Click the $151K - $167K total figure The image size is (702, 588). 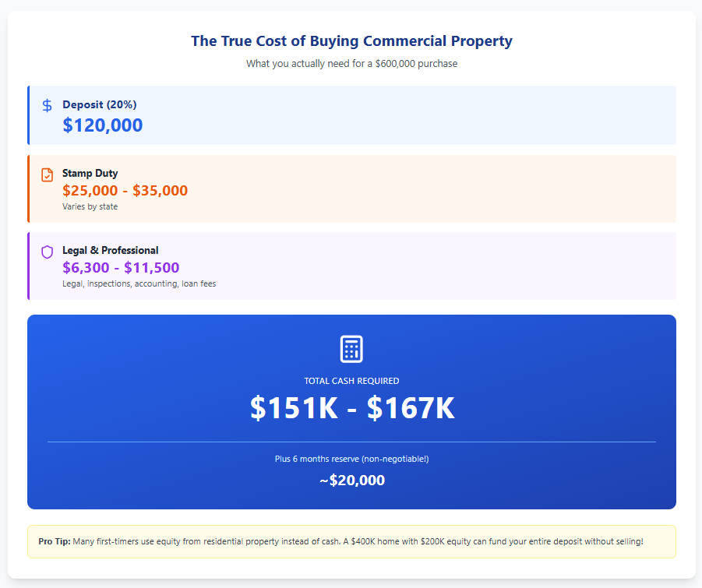point(351,409)
